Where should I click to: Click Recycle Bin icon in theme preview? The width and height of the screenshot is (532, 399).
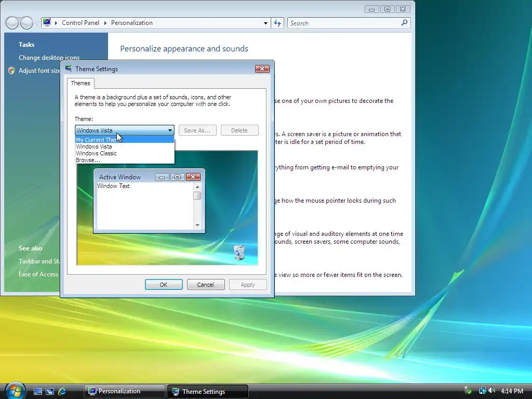coord(239,252)
